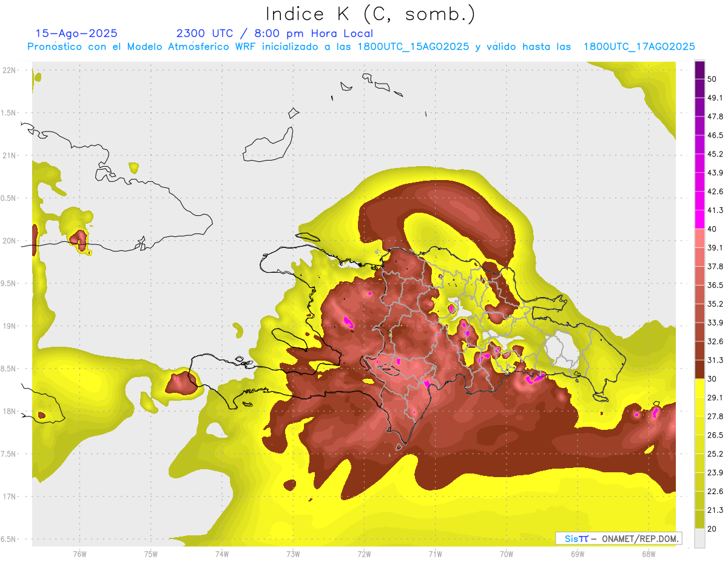Click the color scale label "39.1"
Viewport: 728px width, 562px height.
click(715, 247)
